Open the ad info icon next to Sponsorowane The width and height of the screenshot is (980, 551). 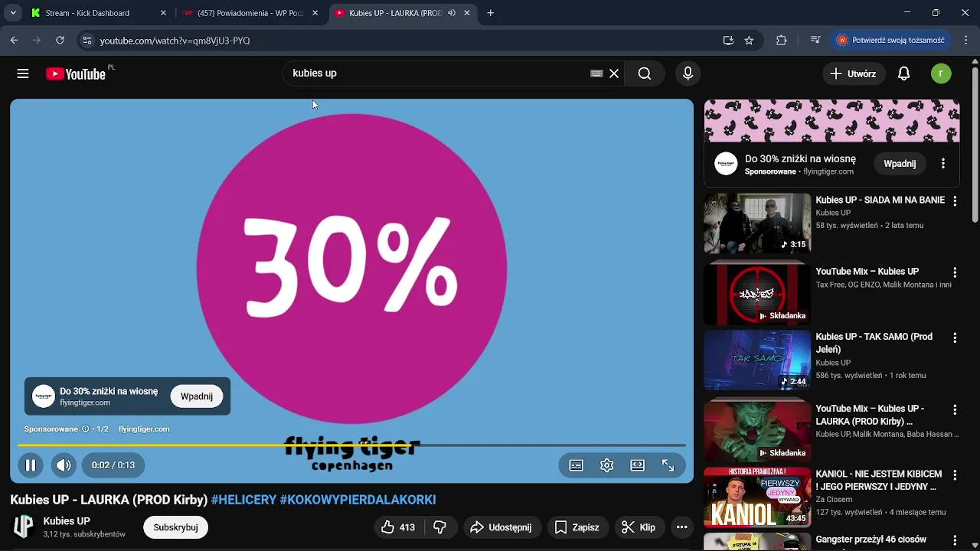85,429
